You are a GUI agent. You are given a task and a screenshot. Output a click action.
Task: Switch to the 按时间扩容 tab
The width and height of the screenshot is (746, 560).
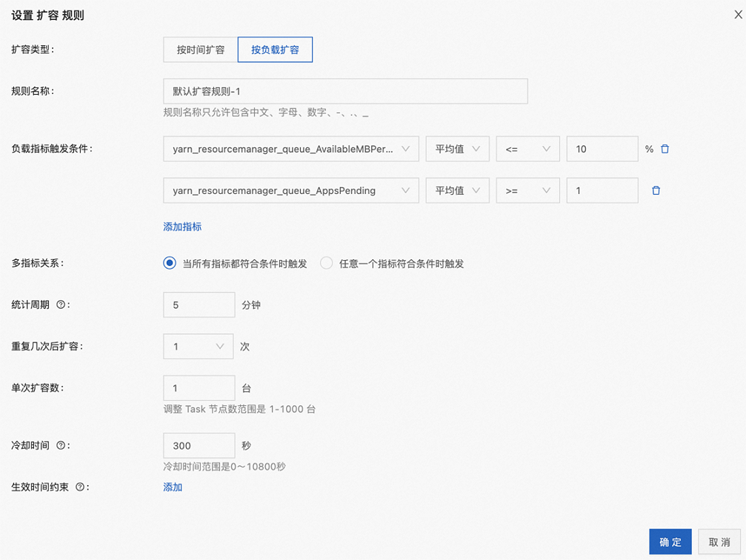[x=199, y=50]
